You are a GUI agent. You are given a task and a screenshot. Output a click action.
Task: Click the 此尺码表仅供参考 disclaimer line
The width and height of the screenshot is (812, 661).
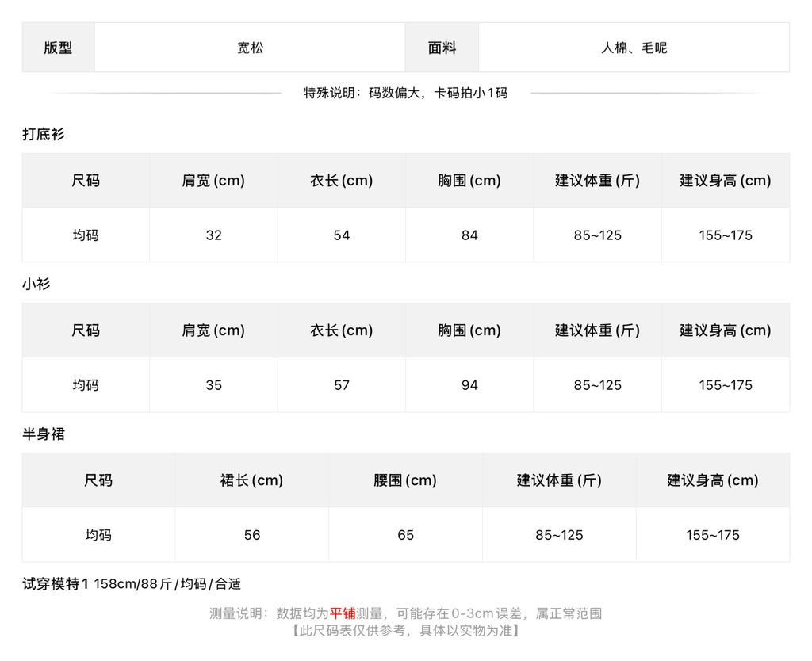coord(405,630)
